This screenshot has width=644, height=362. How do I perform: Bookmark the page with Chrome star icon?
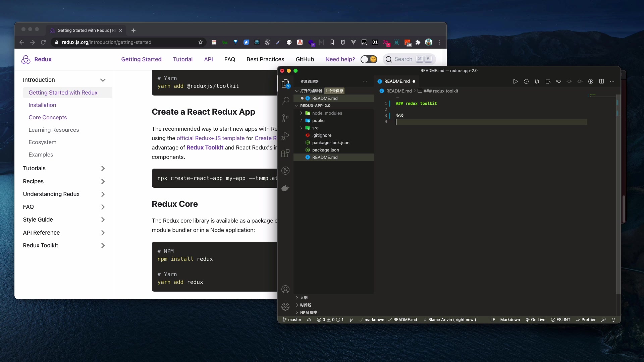click(201, 42)
